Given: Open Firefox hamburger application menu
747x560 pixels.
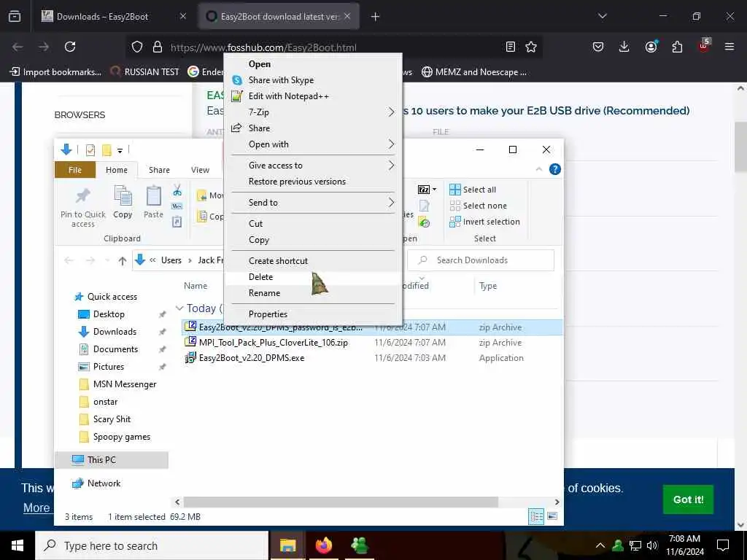Looking at the screenshot, I should (729, 47).
